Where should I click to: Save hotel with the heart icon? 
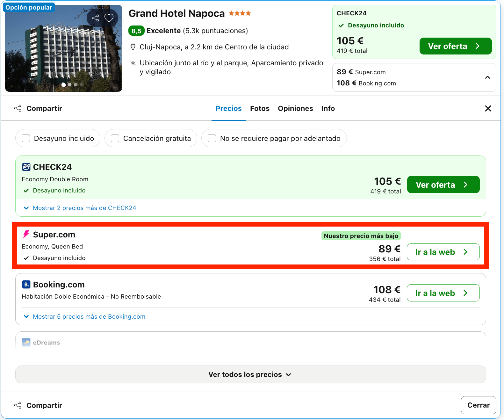(x=109, y=18)
